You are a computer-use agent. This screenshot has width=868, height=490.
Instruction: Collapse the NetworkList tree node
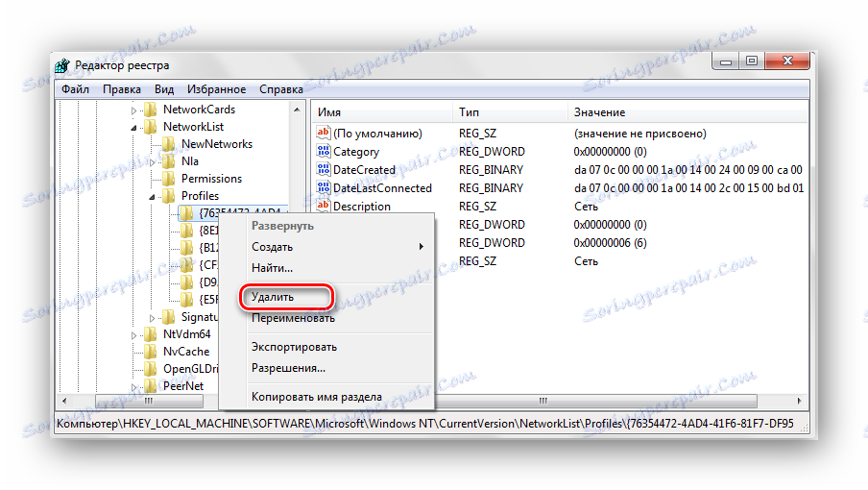tap(134, 128)
